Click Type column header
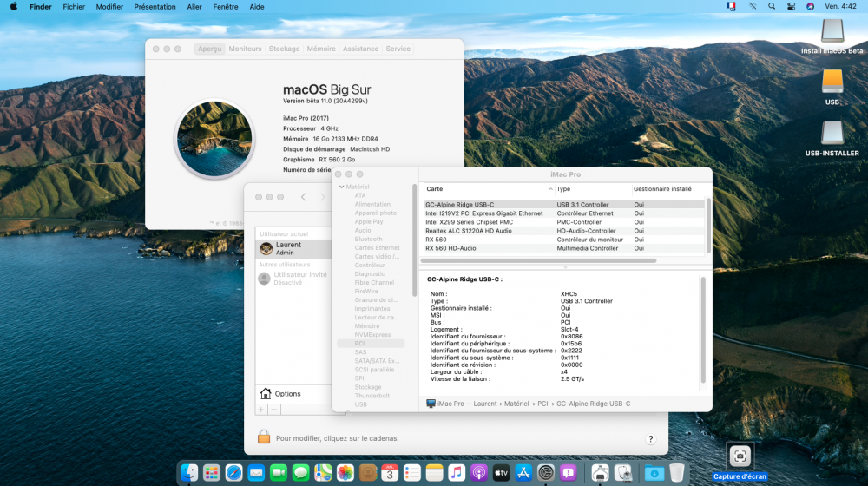The height and width of the screenshot is (486, 868). tap(592, 189)
